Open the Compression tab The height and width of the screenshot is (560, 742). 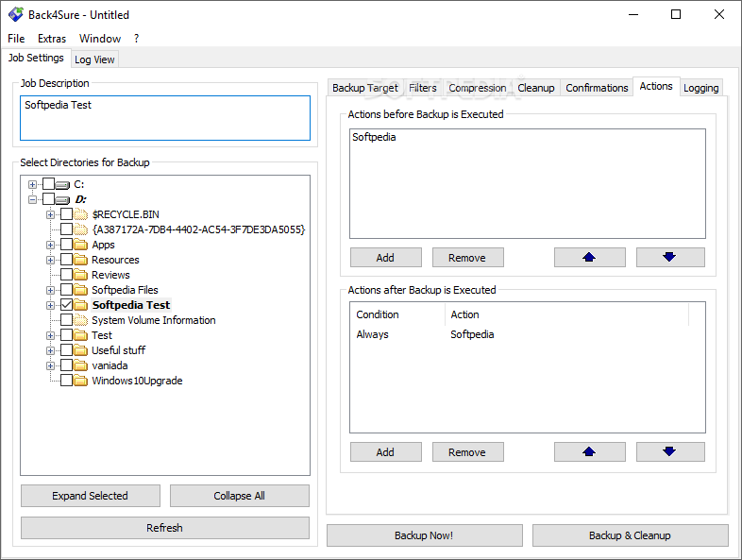(x=478, y=88)
